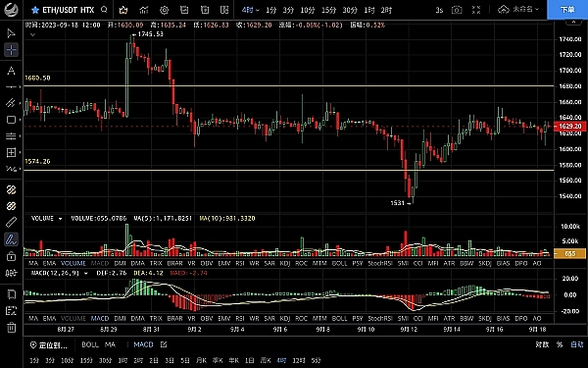
Task: Switch to the 2时 interval in the top bar
Action: [x=386, y=10]
